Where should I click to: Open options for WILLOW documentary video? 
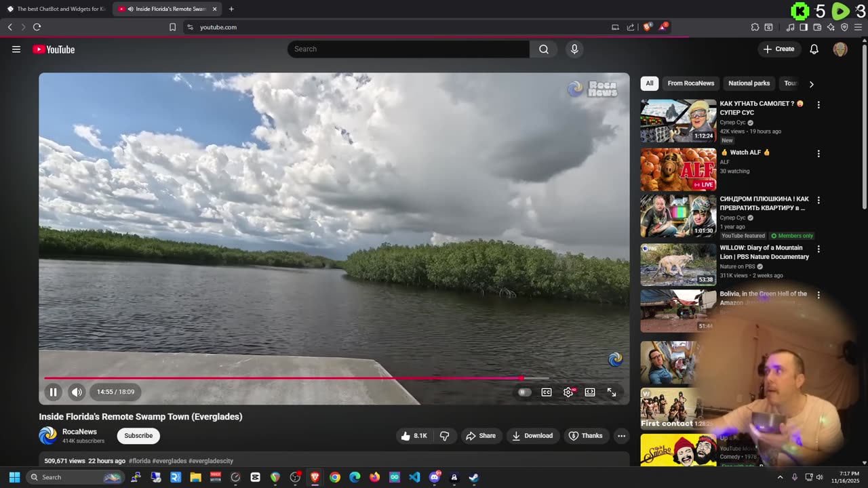tap(818, 249)
